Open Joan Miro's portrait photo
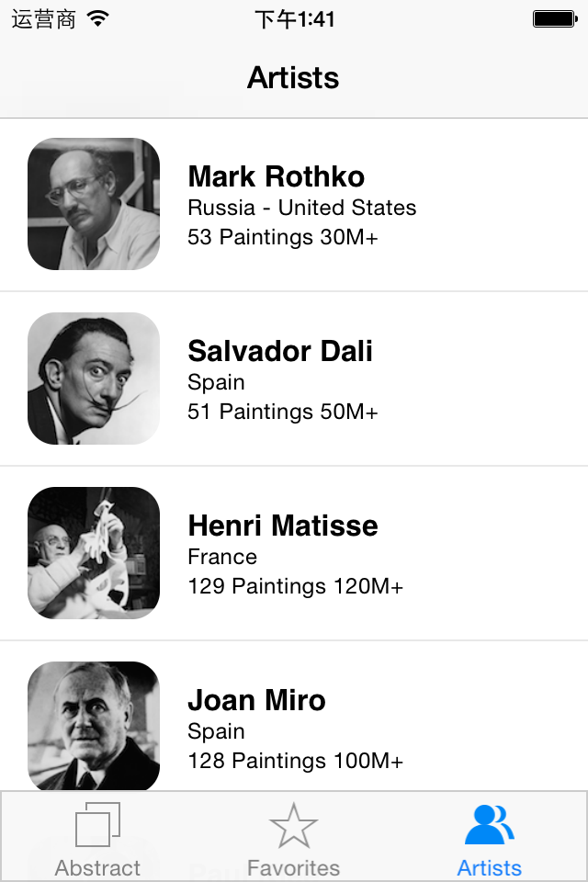Image resolution: width=588 pixels, height=882 pixels. tap(94, 726)
